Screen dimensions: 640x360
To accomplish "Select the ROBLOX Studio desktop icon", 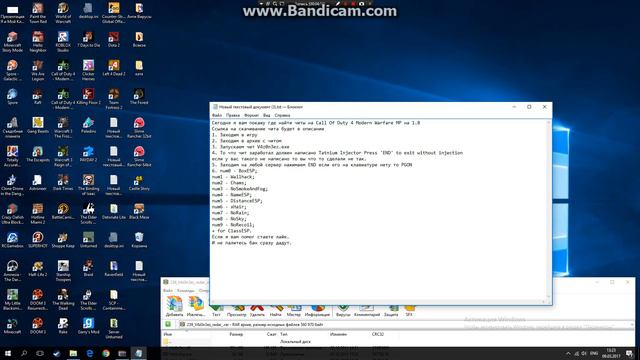I will click(63, 42).
